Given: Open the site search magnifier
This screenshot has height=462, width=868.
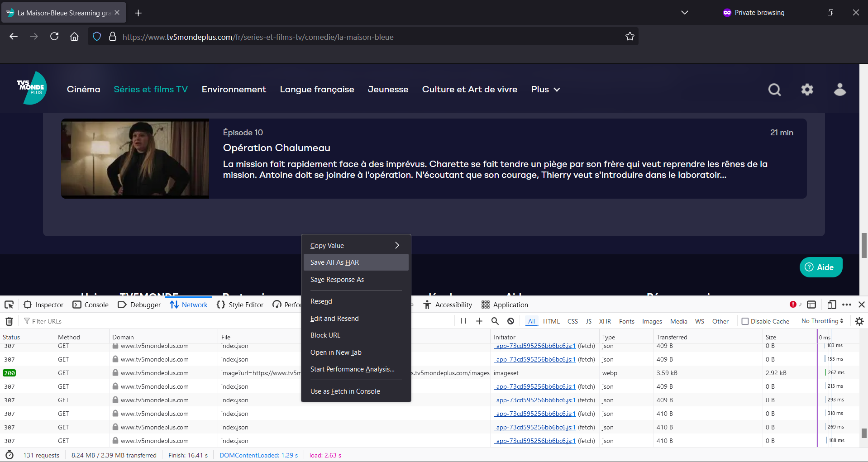Looking at the screenshot, I should pos(774,90).
